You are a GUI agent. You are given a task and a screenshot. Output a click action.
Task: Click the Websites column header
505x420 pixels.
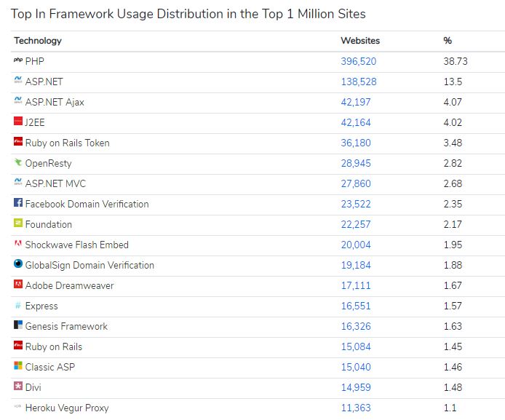(360, 41)
